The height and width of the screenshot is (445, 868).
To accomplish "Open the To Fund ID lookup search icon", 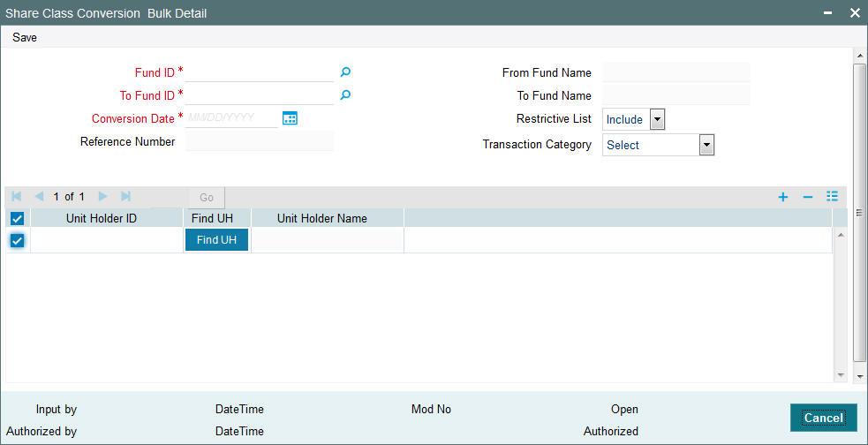I will (345, 95).
